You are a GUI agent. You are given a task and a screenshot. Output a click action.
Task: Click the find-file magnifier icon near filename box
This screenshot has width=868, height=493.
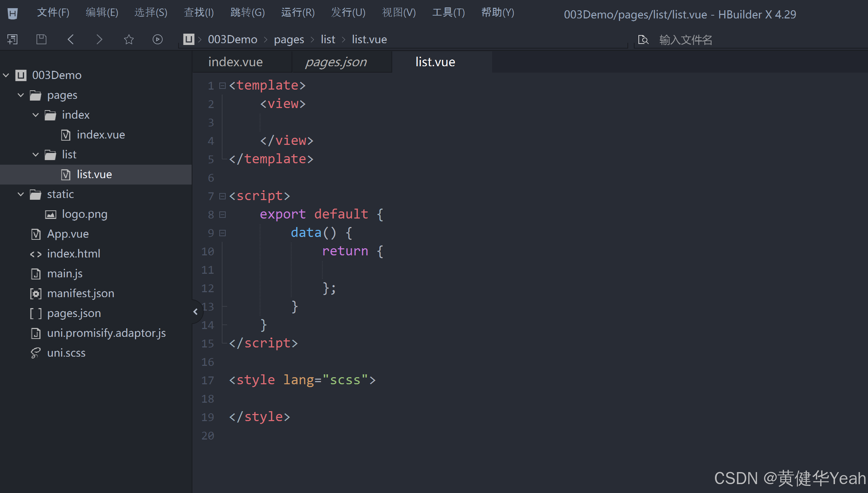click(643, 40)
